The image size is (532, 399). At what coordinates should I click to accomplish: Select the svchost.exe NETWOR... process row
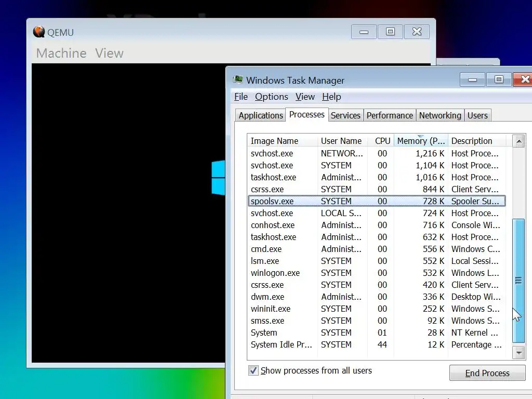tap(377, 153)
